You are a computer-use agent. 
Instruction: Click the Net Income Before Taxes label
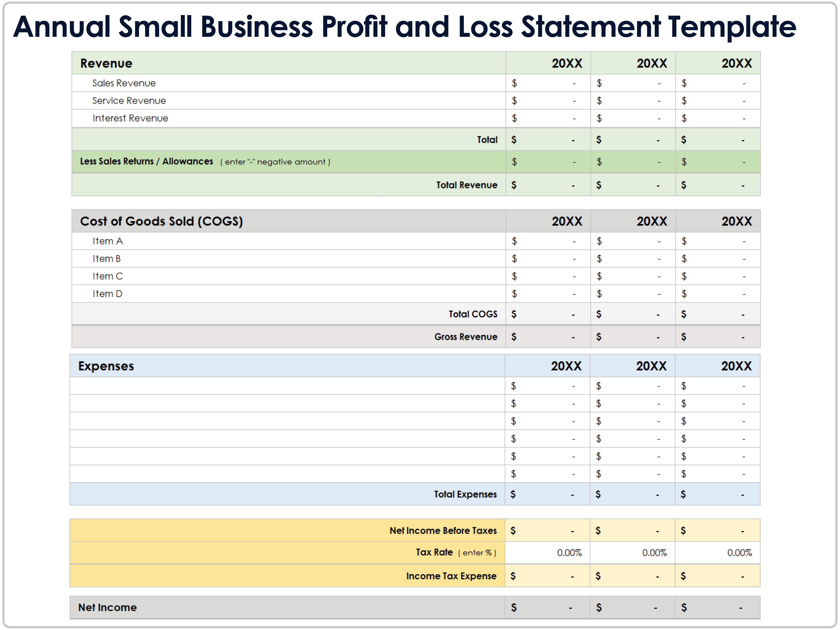click(x=443, y=531)
